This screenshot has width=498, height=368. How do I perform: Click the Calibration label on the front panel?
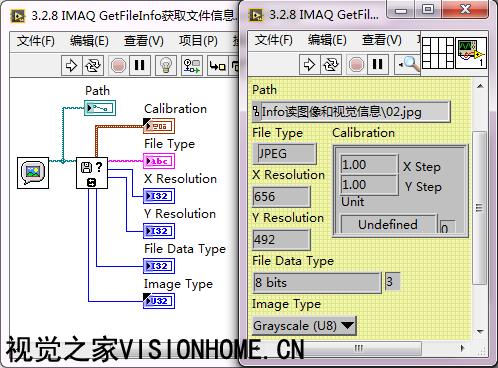coord(363,133)
